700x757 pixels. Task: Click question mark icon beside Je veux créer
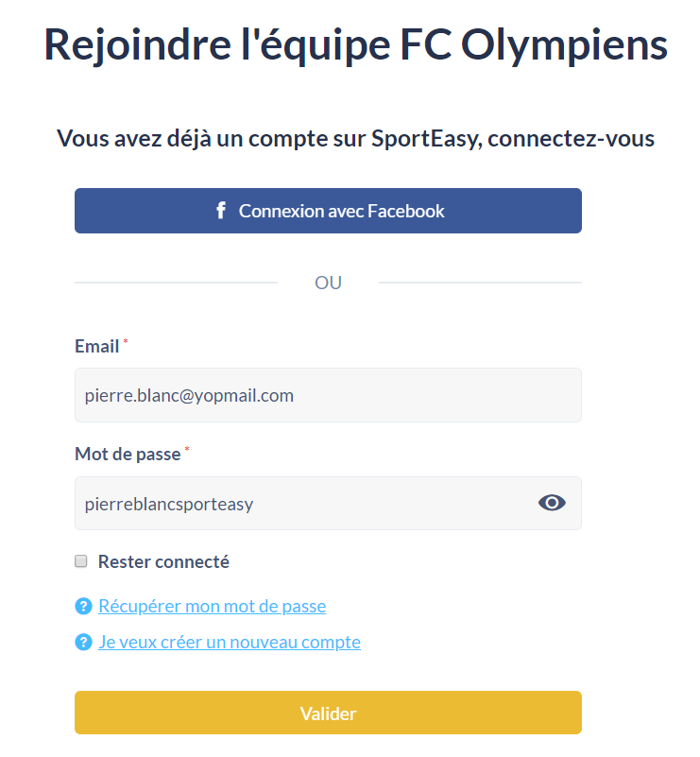click(83, 642)
